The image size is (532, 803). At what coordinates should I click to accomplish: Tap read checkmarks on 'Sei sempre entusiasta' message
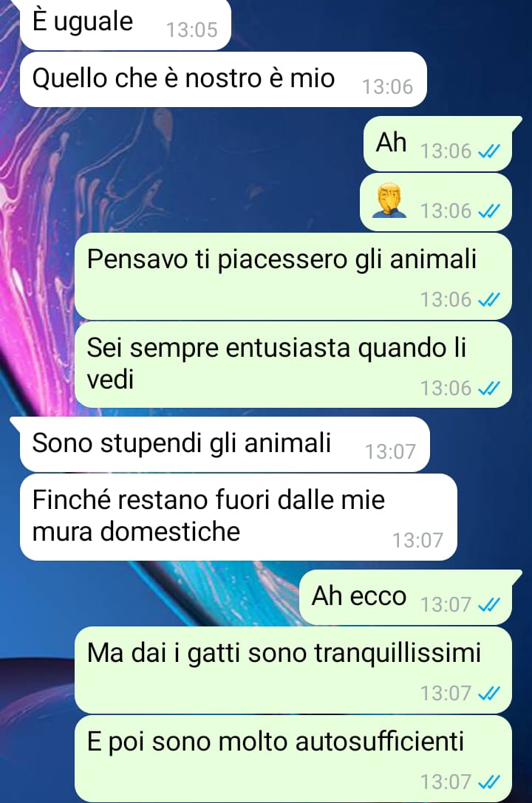point(488,389)
